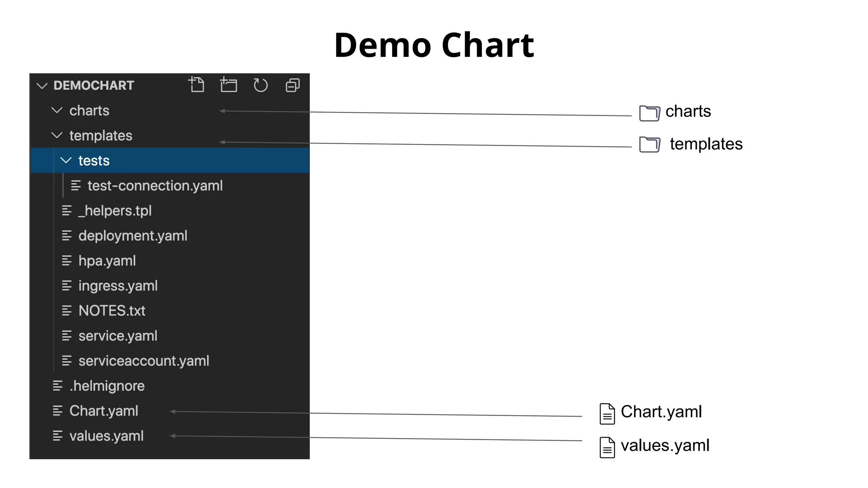
Task: Collapse the charts folder chevron in explorer
Action: (x=57, y=110)
